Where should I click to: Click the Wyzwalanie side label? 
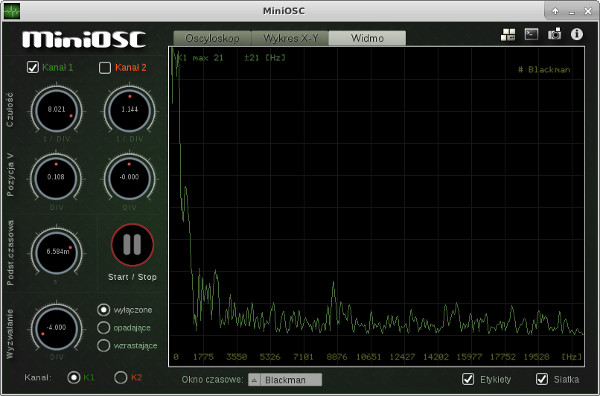(10, 334)
